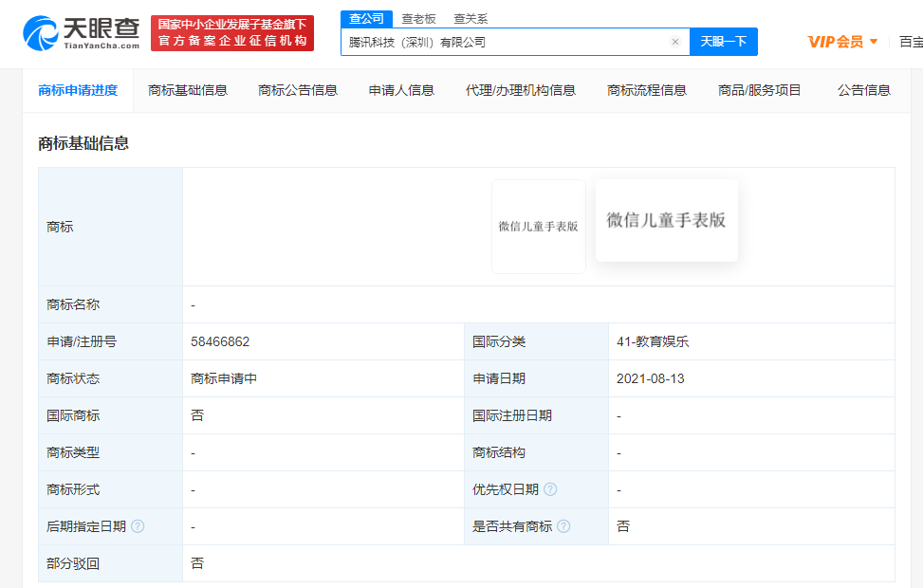Screen dimensions: 923x588
Task: Click the 商标名称 label cell
Action: tap(111, 304)
